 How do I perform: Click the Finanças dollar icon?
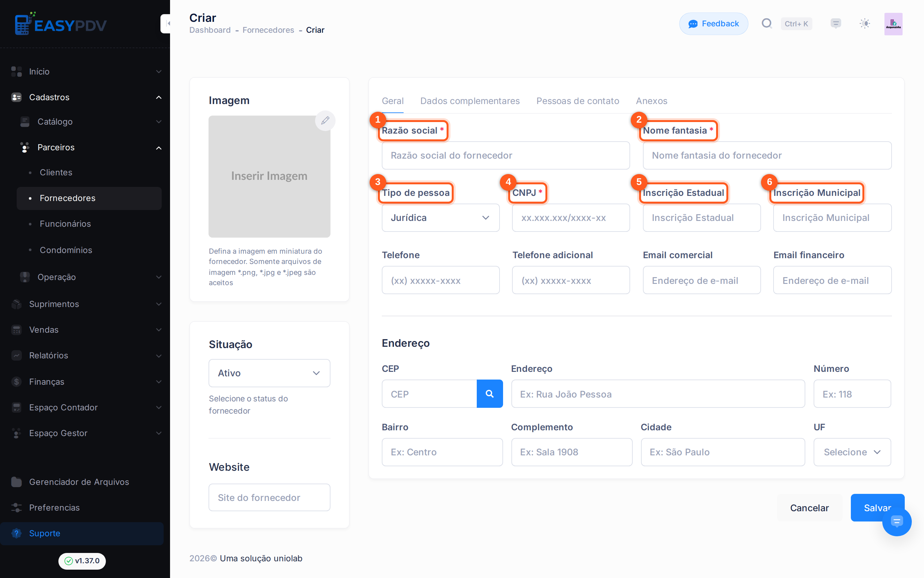click(16, 381)
